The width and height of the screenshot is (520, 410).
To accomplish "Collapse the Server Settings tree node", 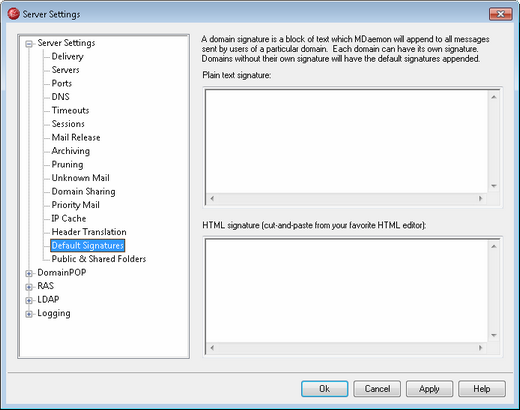I will pyautogui.click(x=29, y=44).
